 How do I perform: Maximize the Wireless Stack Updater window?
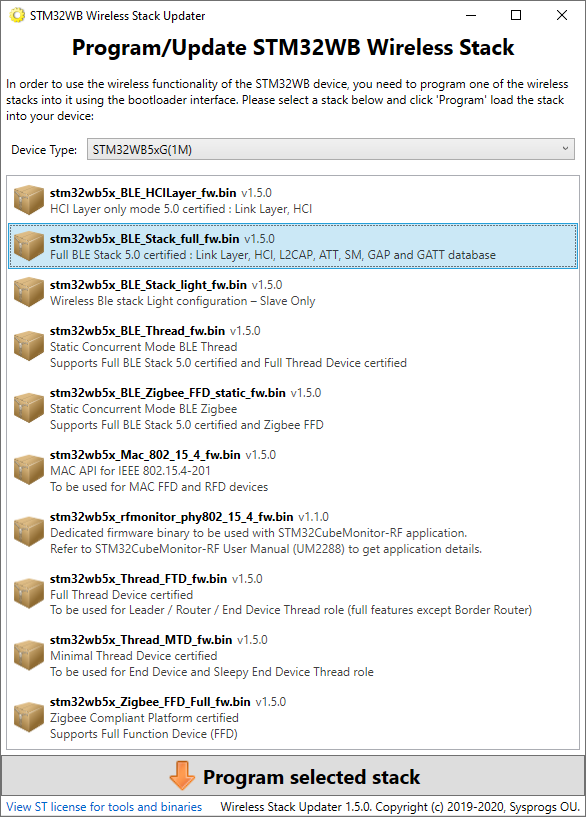coord(516,15)
